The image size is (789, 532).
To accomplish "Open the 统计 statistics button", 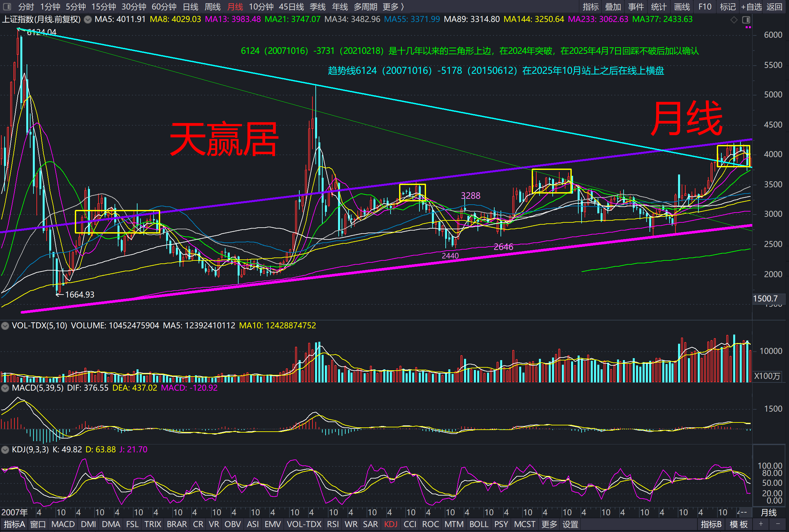I will click(x=659, y=7).
